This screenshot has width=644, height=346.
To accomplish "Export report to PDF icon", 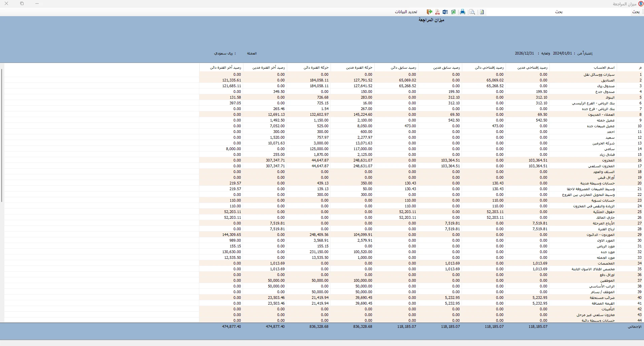I will pos(437,12).
